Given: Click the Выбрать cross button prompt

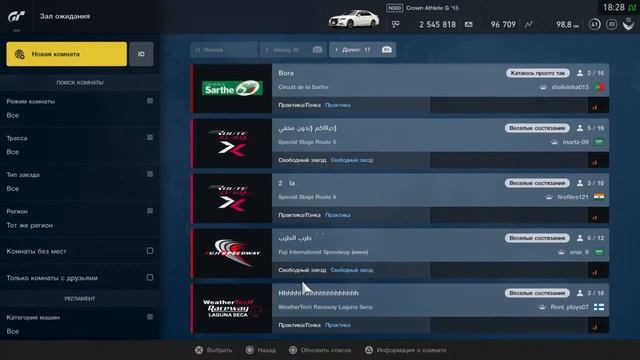Looking at the screenshot, I should pyautogui.click(x=213, y=350).
